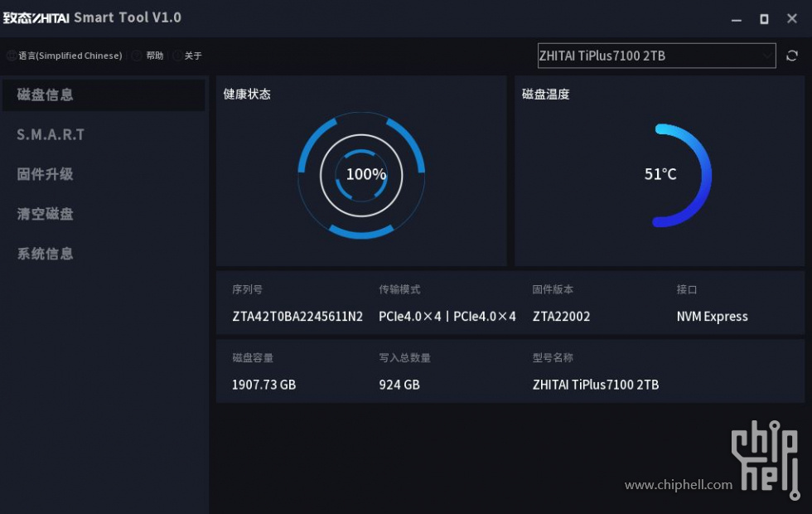
Task: Click the model name ZHITAI TiPlus7100 2TB value
Action: tap(596, 385)
